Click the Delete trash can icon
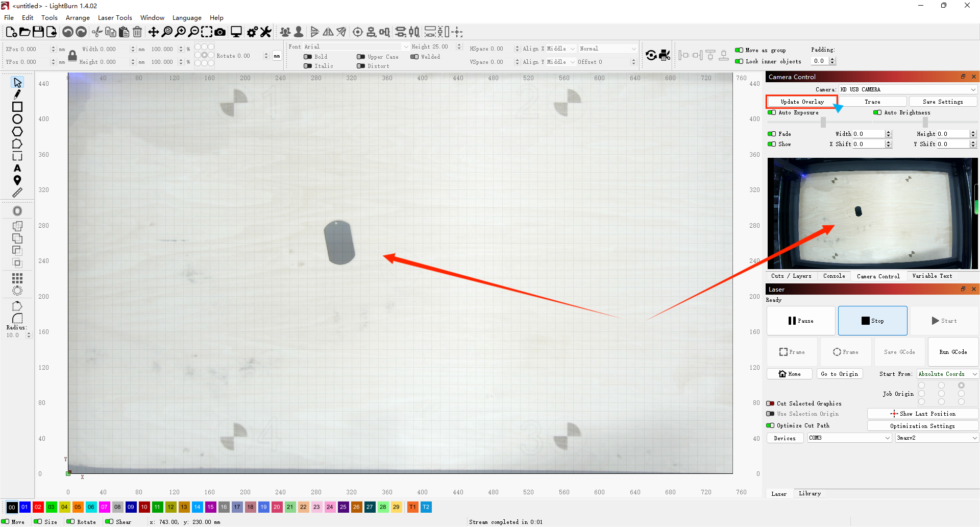Viewport: 980px width, 527px height. click(137, 32)
